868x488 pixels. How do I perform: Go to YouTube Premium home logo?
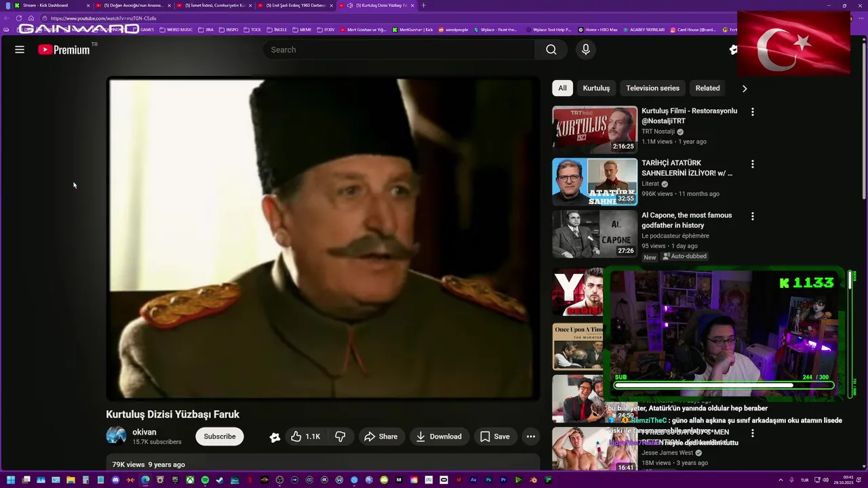point(64,49)
